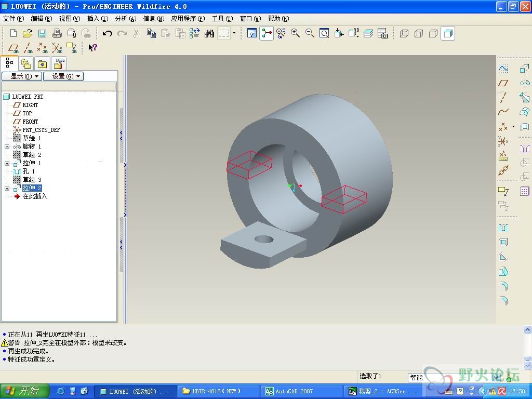Click the Datum Axis tool
The width and height of the screenshot is (532, 399).
coord(503,98)
